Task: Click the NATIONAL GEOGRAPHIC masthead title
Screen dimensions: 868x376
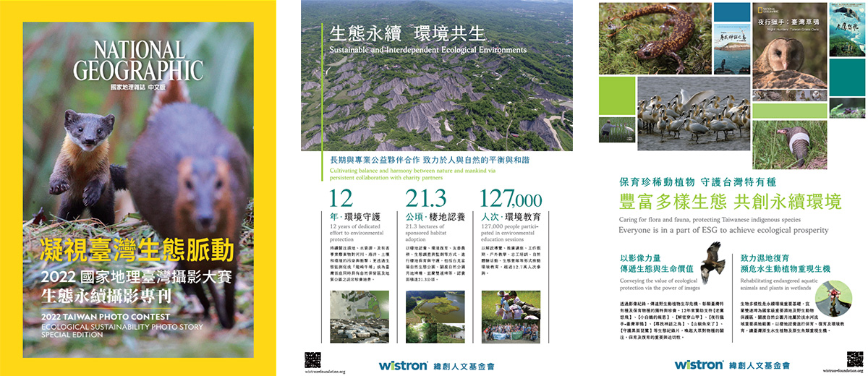Action: point(138,61)
